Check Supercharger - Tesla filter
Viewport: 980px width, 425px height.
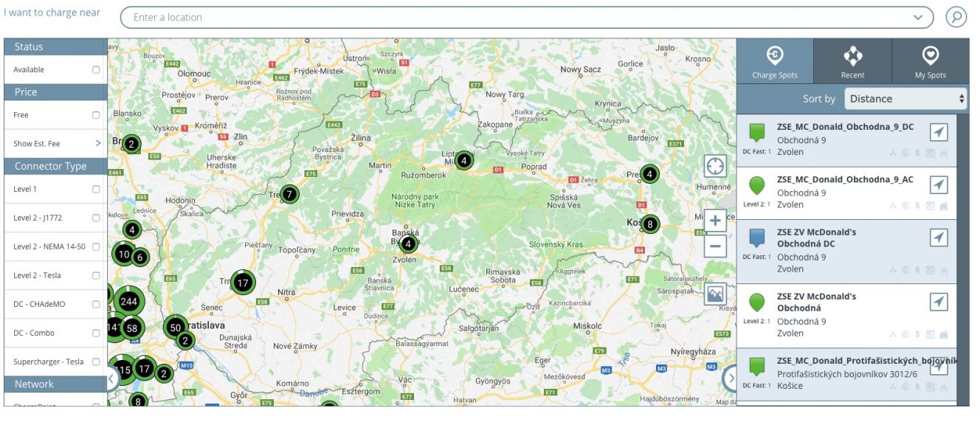96,362
